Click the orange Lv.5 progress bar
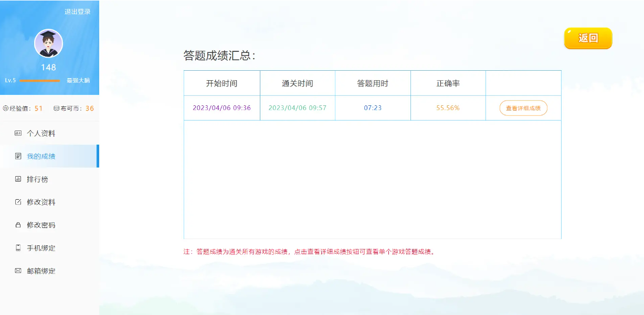 40,81
